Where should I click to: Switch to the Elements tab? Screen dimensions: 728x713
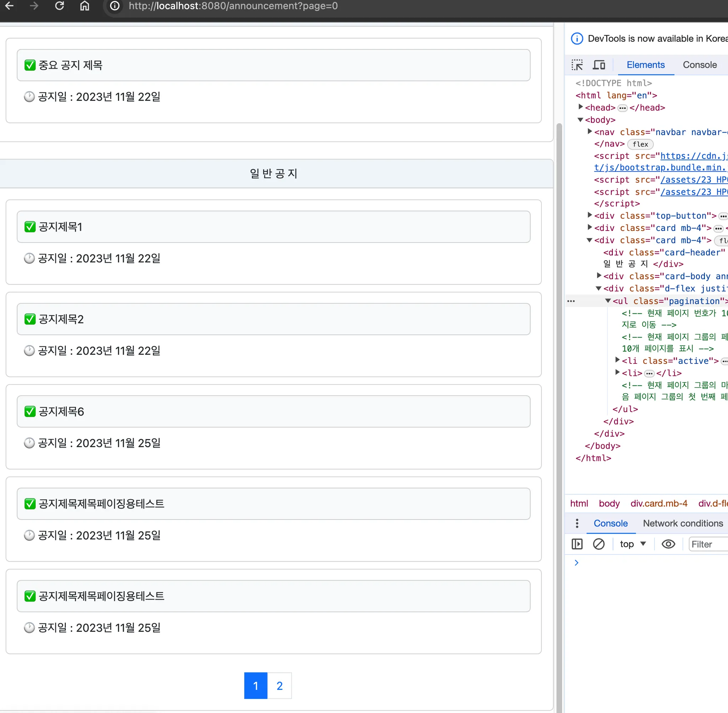tap(645, 65)
